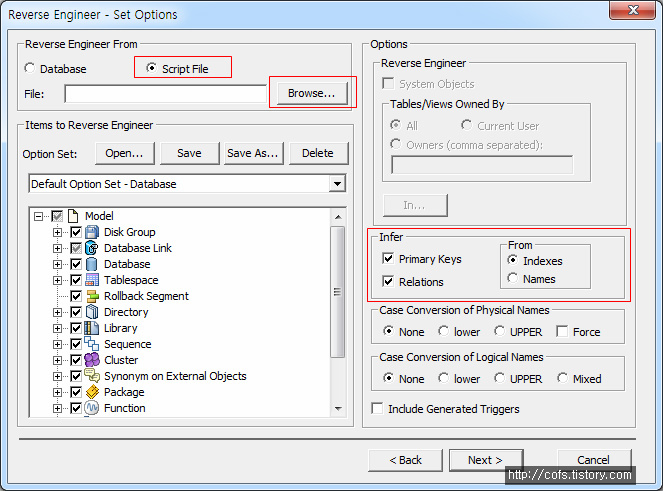Expand the Directory node
Viewport: 663px width, 491px height.
pos(58,312)
